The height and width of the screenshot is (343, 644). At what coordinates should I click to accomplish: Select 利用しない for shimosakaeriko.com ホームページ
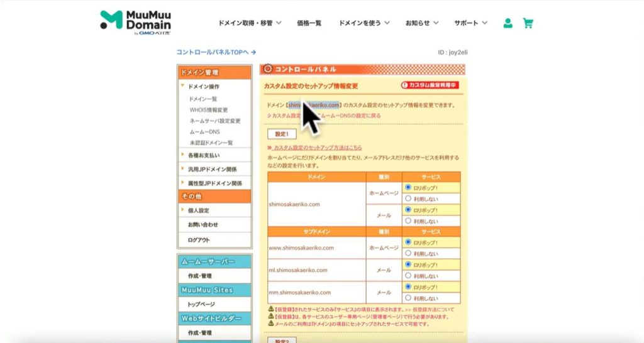[x=409, y=199]
